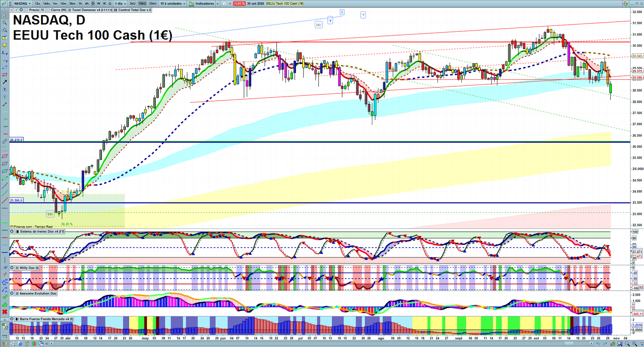The image size is (644, 347).
Task: Select the 56m timeframe
Action: tap(72, 4)
